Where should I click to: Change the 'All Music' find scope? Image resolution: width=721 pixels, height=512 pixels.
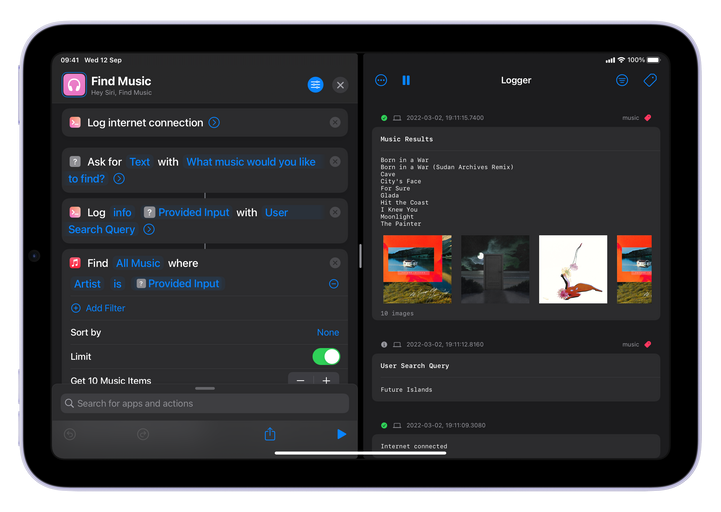(138, 263)
